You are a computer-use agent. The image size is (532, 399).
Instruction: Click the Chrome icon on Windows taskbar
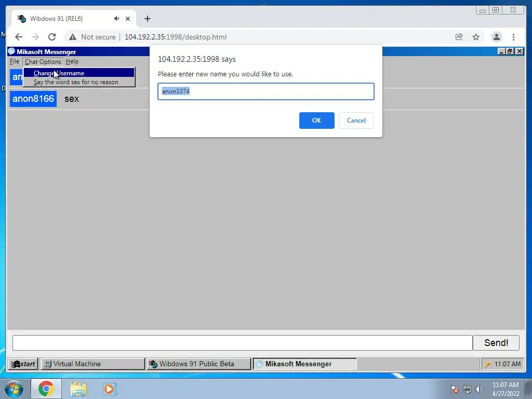(x=46, y=389)
